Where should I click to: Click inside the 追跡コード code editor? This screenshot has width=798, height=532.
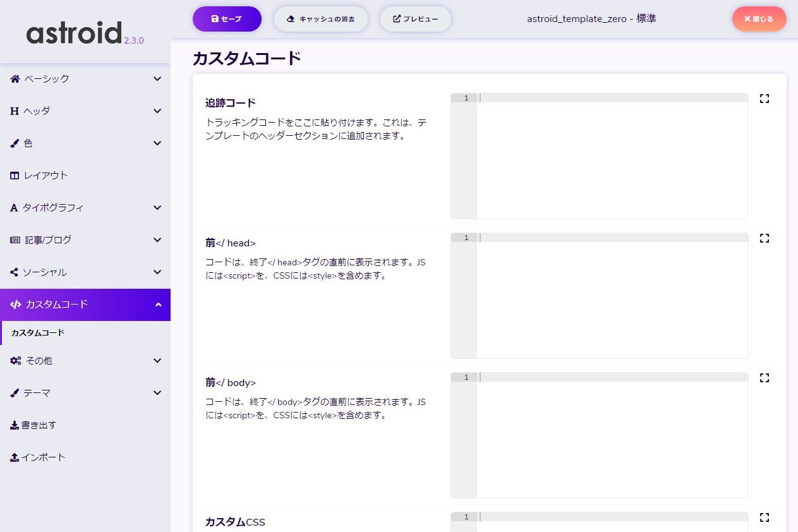click(x=612, y=158)
